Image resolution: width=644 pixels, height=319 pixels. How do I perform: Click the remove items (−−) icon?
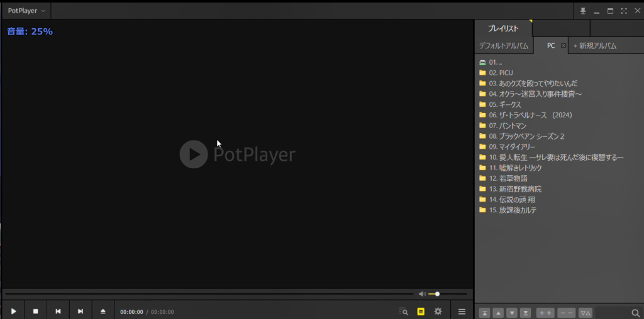tap(566, 313)
